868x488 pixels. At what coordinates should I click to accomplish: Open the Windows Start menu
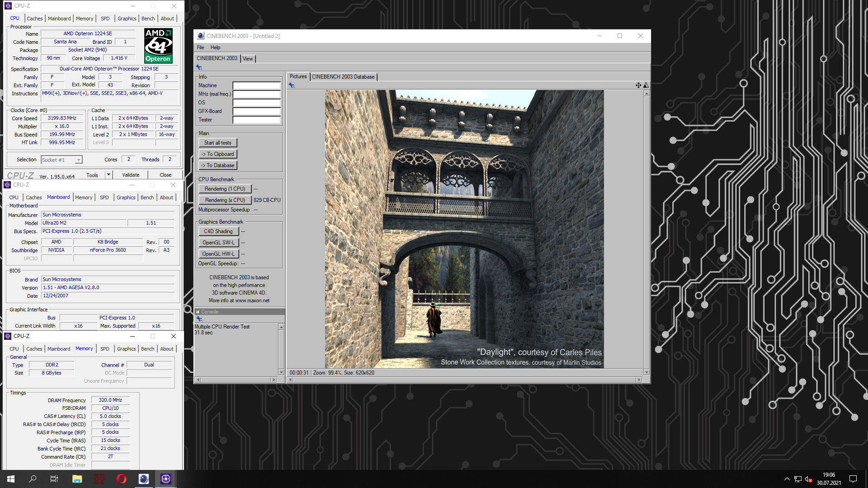pyautogui.click(x=11, y=479)
